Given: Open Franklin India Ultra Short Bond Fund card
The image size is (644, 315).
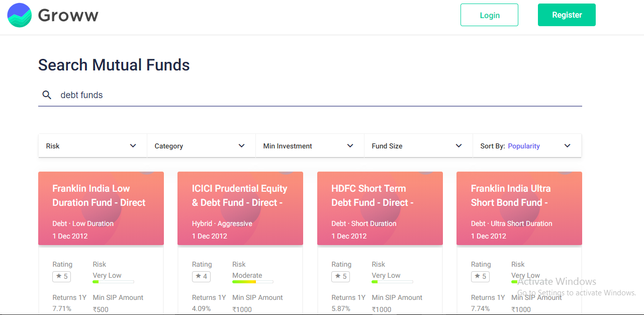Looking at the screenshot, I should (x=519, y=208).
